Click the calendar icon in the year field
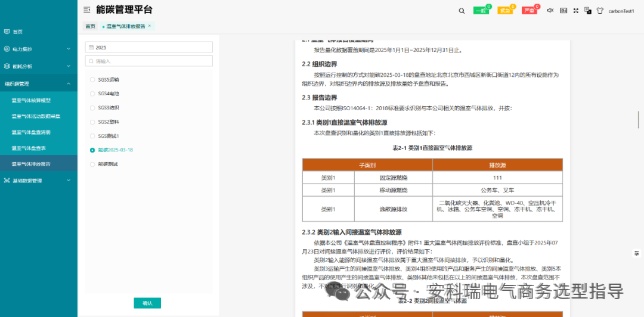 91,47
